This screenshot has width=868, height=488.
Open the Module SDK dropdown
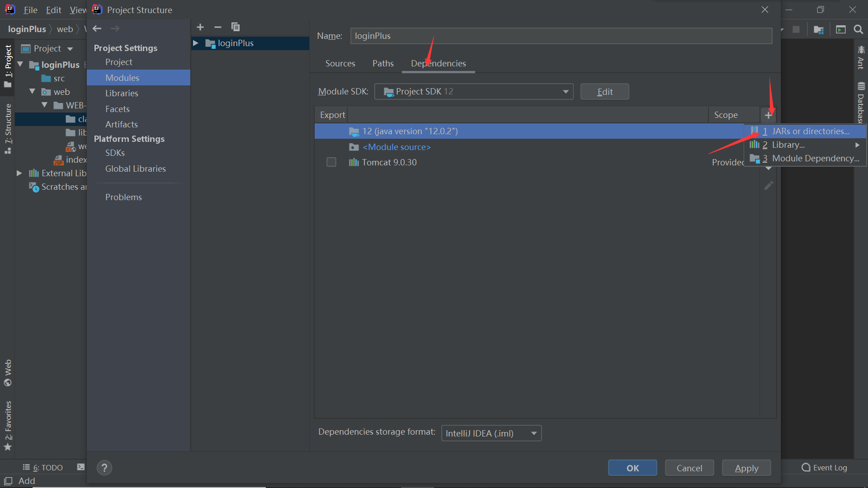473,92
